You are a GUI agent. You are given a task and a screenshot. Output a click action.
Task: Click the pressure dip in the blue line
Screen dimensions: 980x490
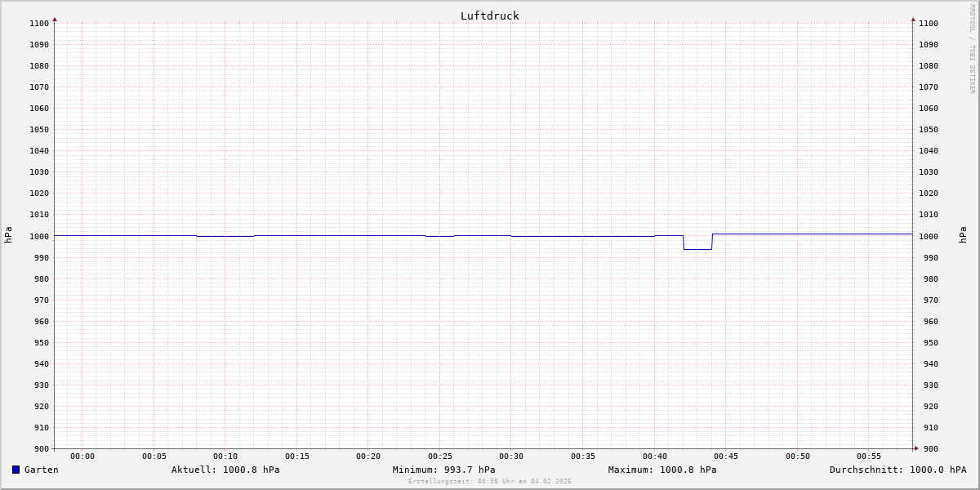697,249
